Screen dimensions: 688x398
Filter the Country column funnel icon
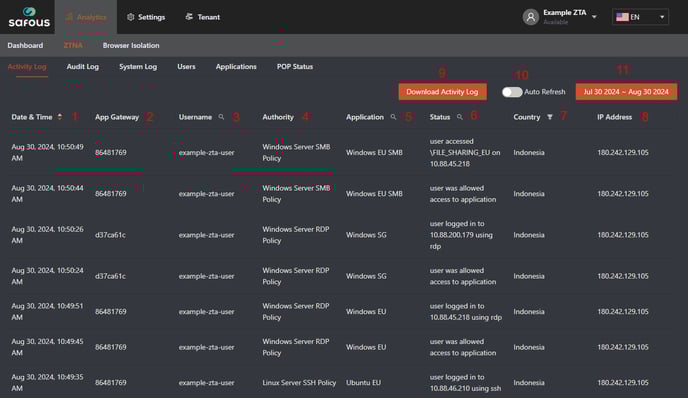point(550,117)
